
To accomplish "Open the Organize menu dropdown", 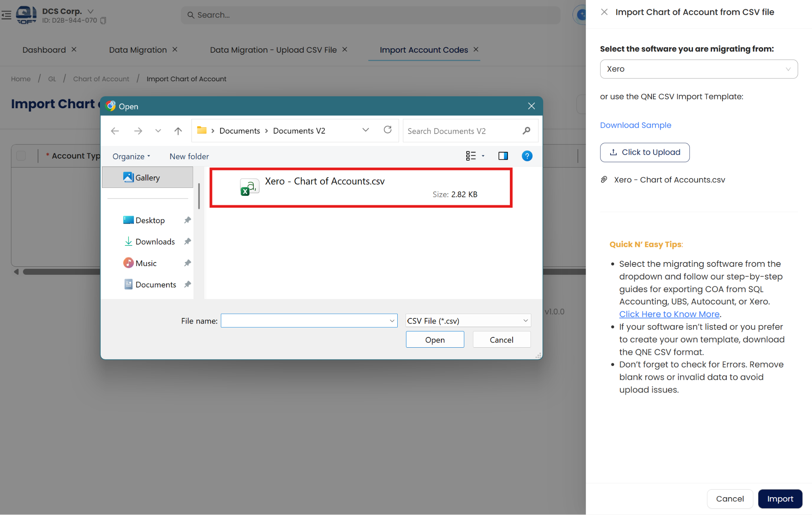I will pyautogui.click(x=131, y=156).
